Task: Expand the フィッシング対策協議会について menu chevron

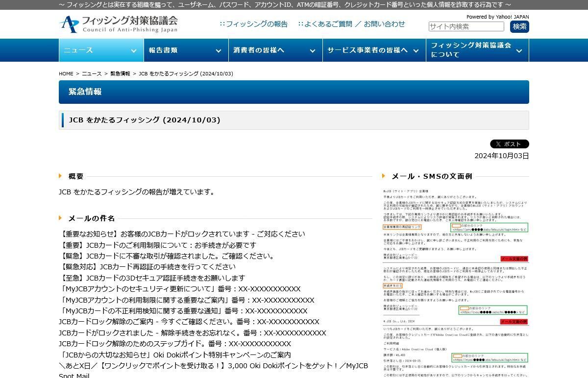Action: 519,50
